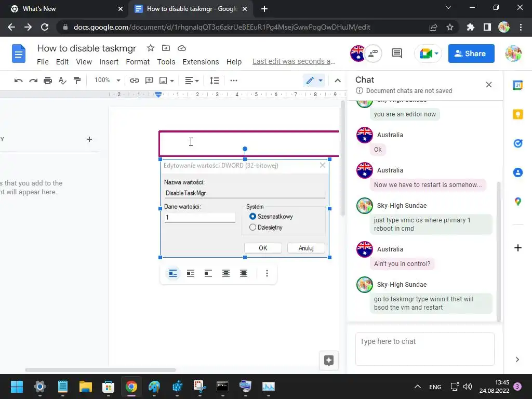Click the Insert link icon
This screenshot has width=532, height=399.
135,81
